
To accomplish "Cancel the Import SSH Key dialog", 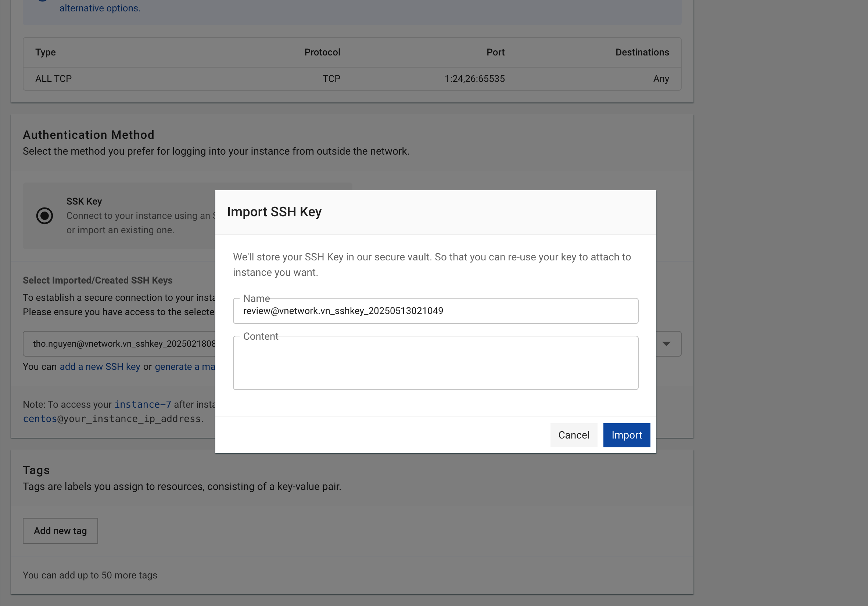I will pyautogui.click(x=574, y=435).
